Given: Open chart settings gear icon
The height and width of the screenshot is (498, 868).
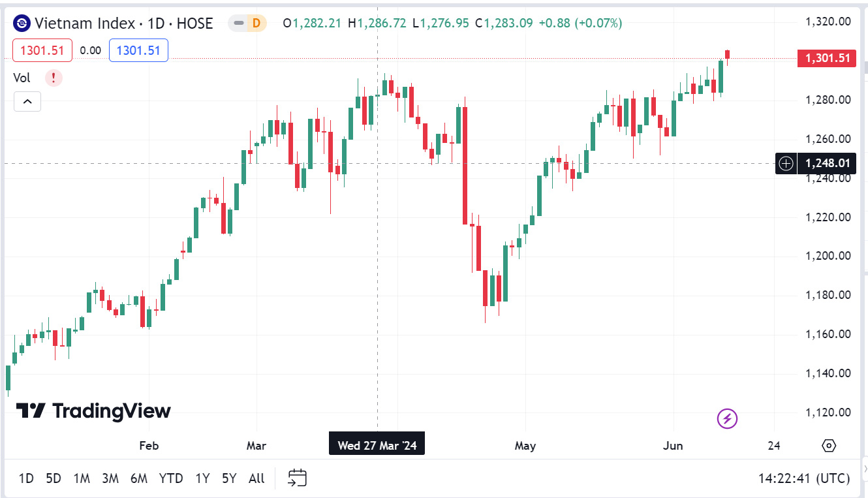Looking at the screenshot, I should point(829,446).
